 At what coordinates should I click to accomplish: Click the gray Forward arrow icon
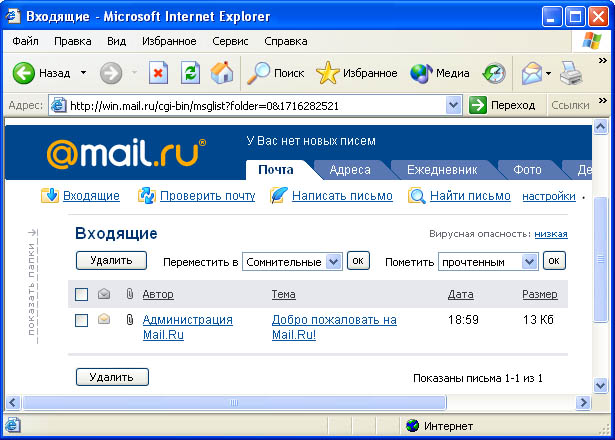(x=111, y=73)
